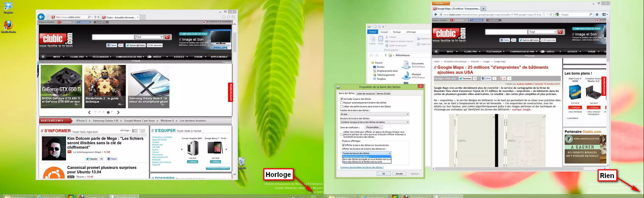This screenshot has width=644, height=198.
Task: Toggle 'Verrouiller la barre des tâches' checkbox
Action: 342,99
